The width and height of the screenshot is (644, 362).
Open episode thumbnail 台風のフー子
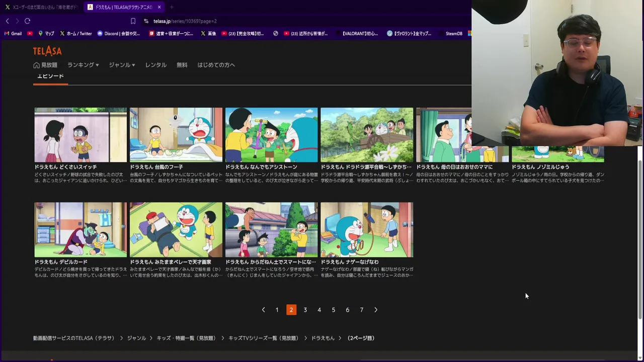click(176, 135)
